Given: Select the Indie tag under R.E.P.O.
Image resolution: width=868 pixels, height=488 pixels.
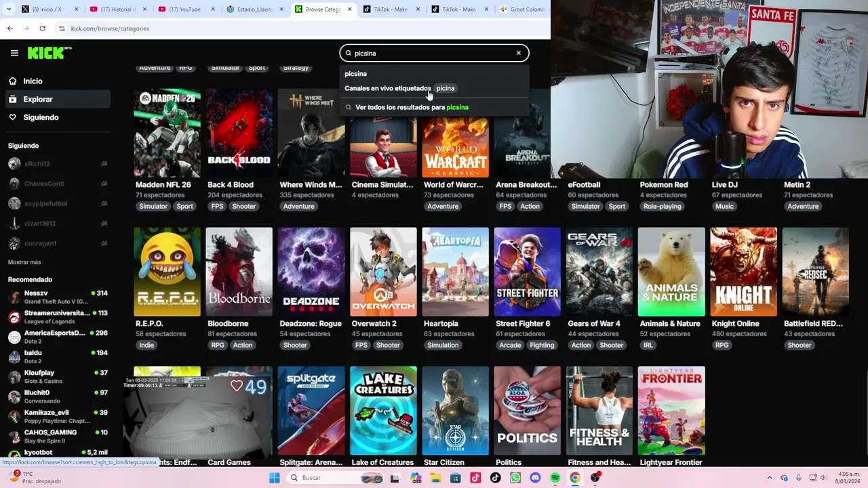Looking at the screenshot, I should pos(146,345).
